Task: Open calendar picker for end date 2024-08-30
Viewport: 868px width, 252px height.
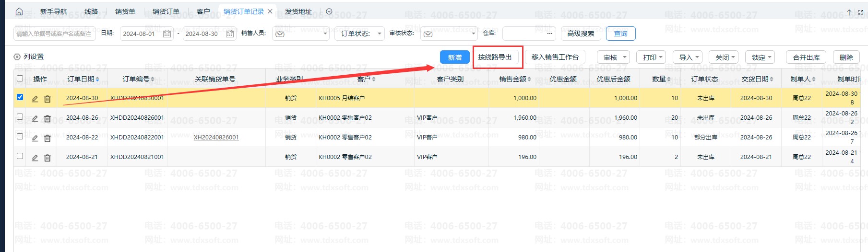Action: pos(230,34)
